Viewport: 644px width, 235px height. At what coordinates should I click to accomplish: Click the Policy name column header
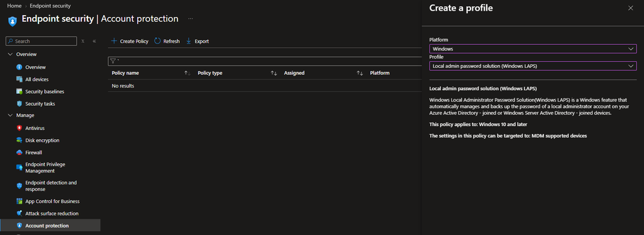(x=125, y=73)
